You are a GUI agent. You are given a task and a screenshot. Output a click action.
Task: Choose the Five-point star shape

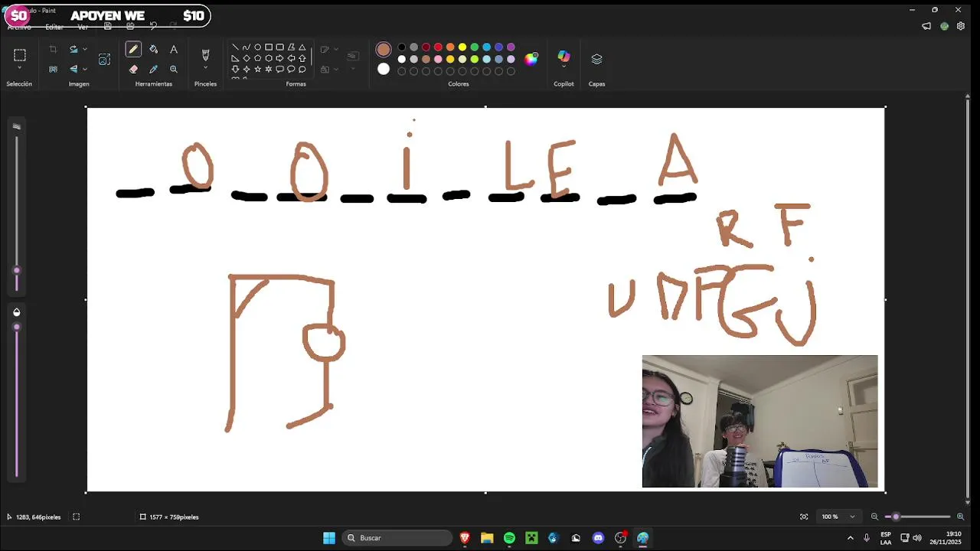point(257,69)
